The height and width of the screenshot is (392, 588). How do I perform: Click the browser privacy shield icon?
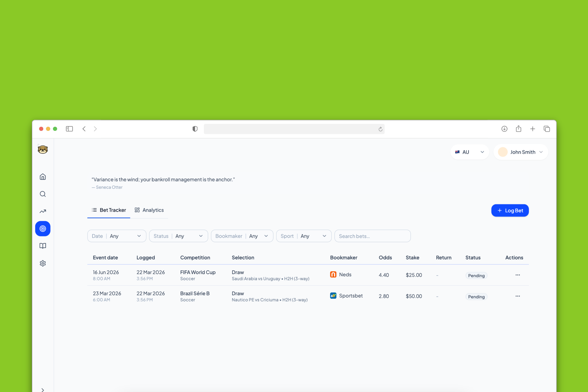[195, 129]
